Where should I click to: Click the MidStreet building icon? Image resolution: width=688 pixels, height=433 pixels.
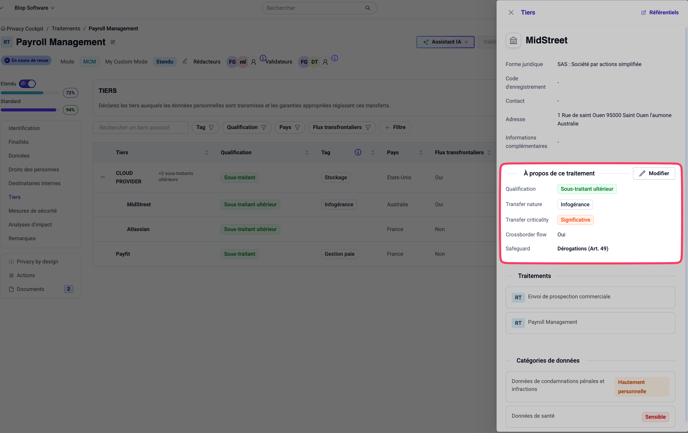(514, 41)
